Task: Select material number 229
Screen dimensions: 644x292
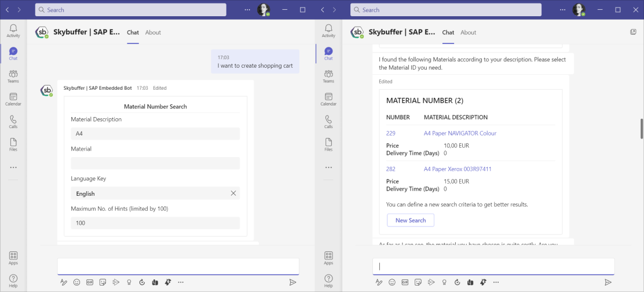Action: 390,133
